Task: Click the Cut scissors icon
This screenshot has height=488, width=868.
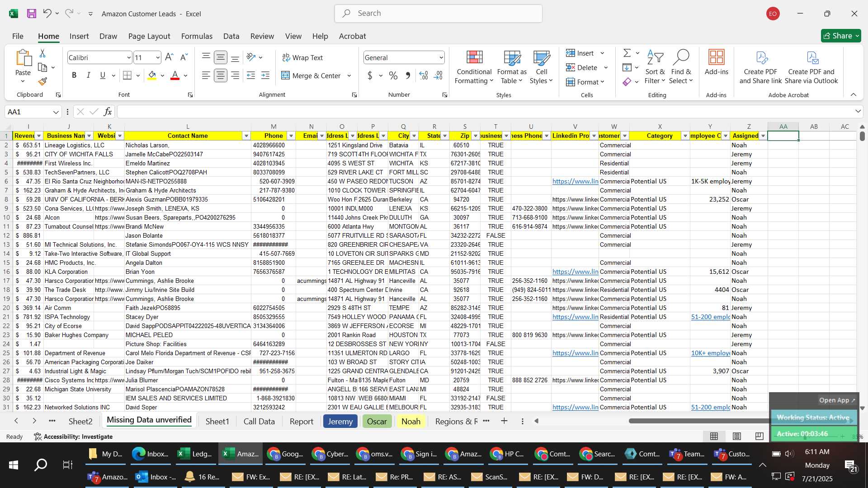Action: 42,53
